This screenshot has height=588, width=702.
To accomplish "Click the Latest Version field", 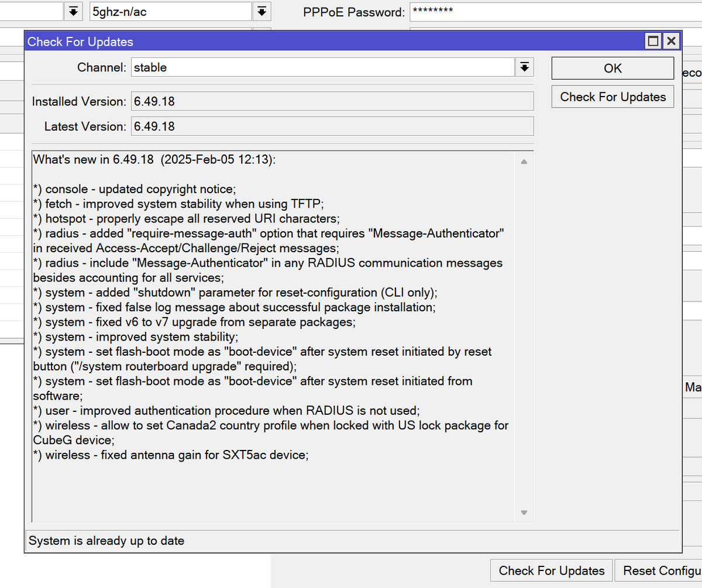I will tap(332, 126).
